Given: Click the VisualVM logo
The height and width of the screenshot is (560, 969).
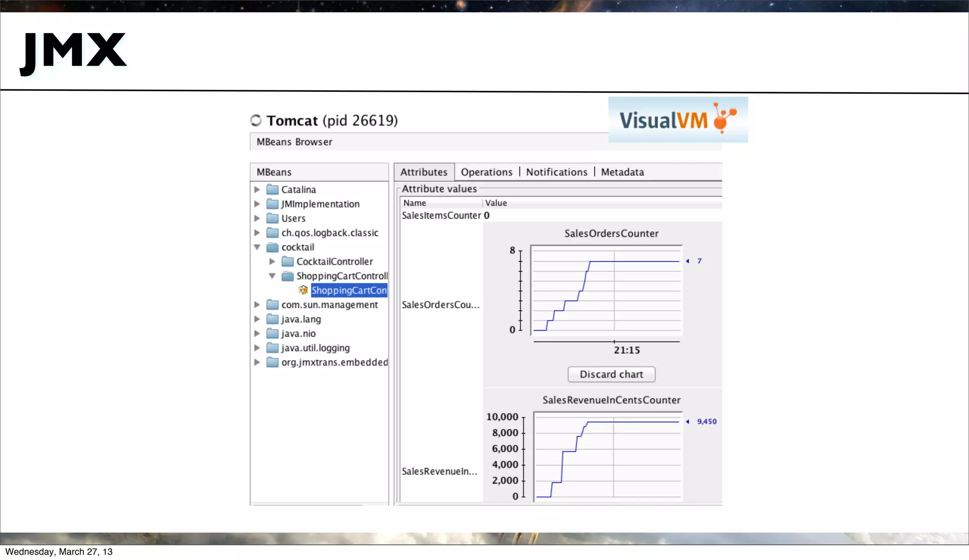Looking at the screenshot, I should coord(678,120).
